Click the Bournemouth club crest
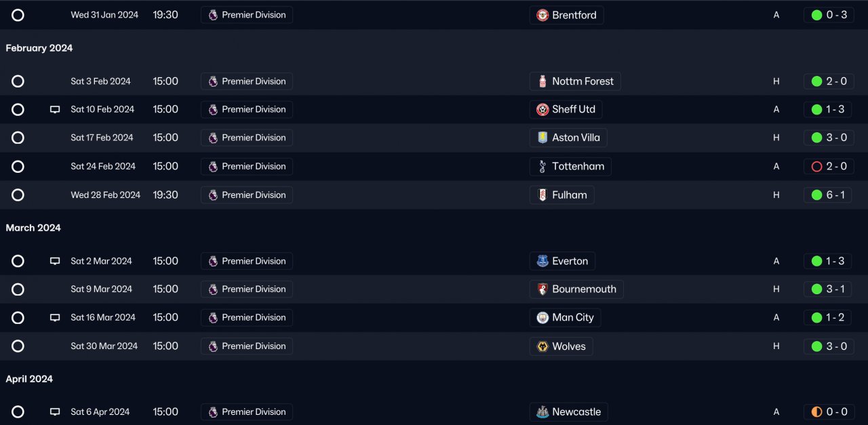The height and width of the screenshot is (425, 868). tap(542, 289)
